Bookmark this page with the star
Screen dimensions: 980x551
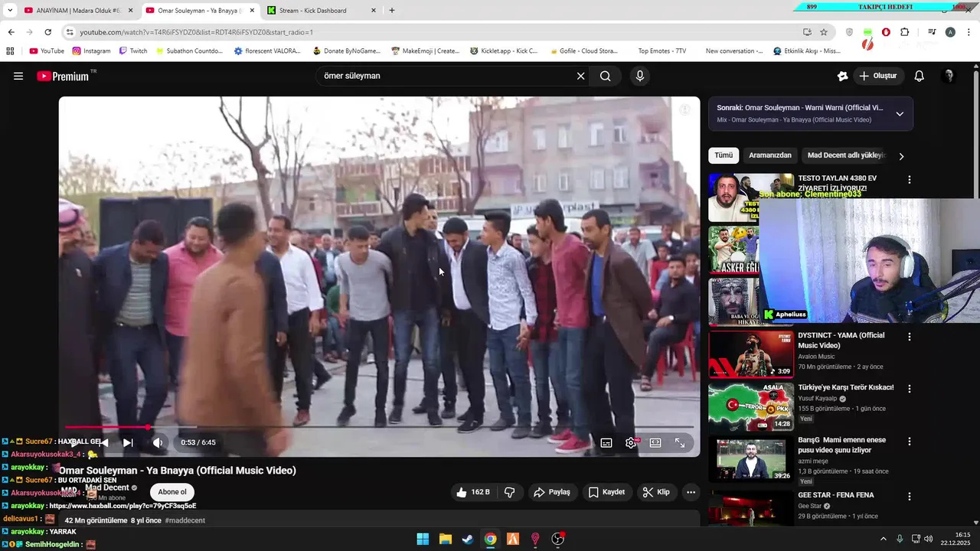coord(824,32)
